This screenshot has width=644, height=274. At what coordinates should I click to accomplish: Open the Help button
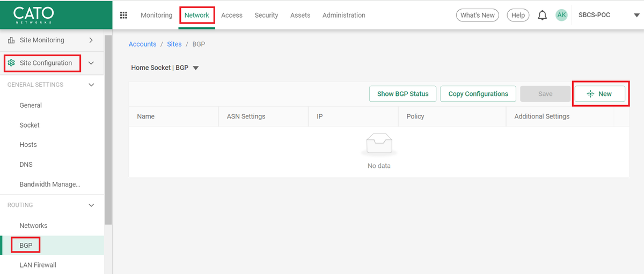point(518,15)
